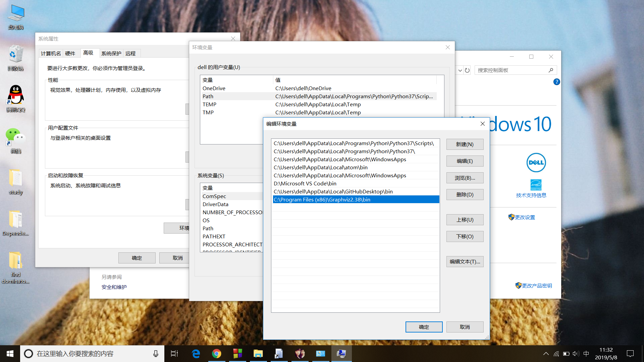This screenshot has width=644, height=362.
Task: Open the colorful tiles app on taskbar
Action: (237, 354)
